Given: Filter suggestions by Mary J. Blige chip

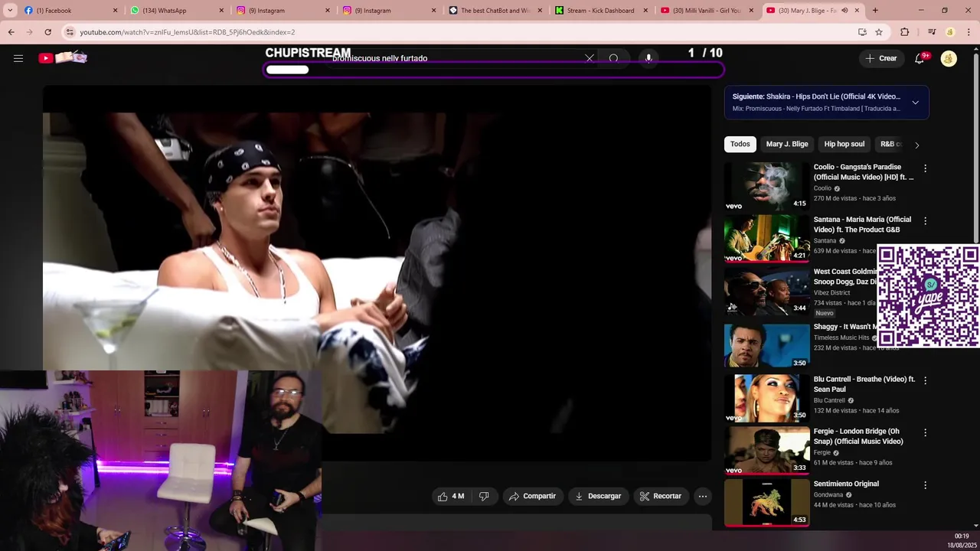Looking at the screenshot, I should 787,144.
